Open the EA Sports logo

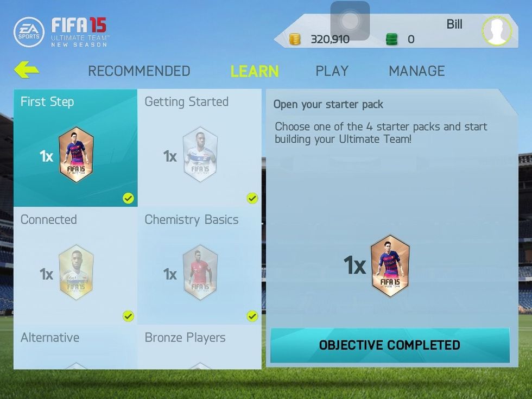29,32
